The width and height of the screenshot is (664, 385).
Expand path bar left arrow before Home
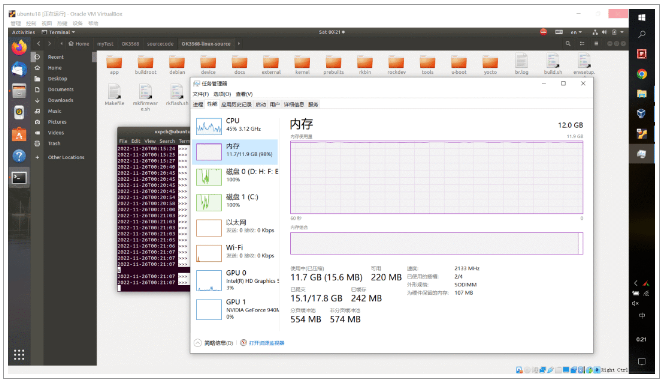click(61, 44)
